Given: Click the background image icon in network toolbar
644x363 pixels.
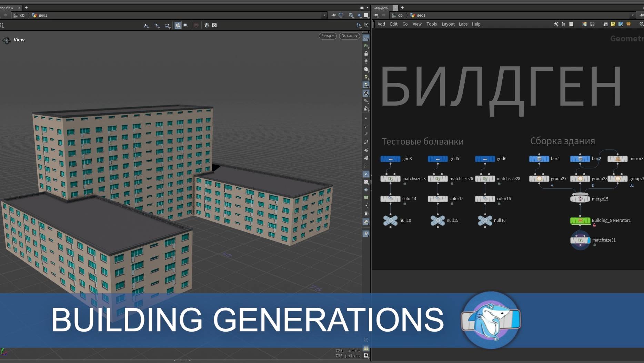Looking at the screenshot, I should (621, 24).
